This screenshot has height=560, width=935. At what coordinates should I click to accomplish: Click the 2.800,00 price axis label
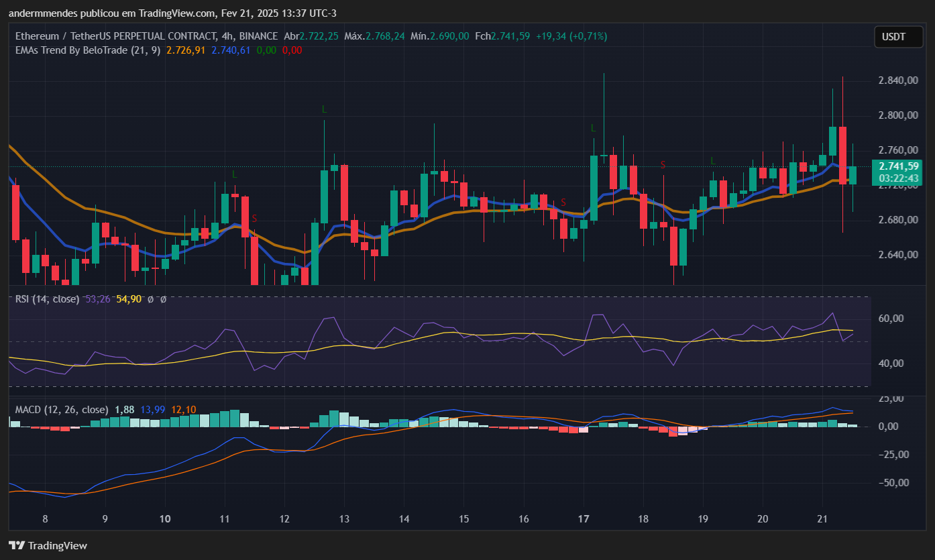point(898,115)
